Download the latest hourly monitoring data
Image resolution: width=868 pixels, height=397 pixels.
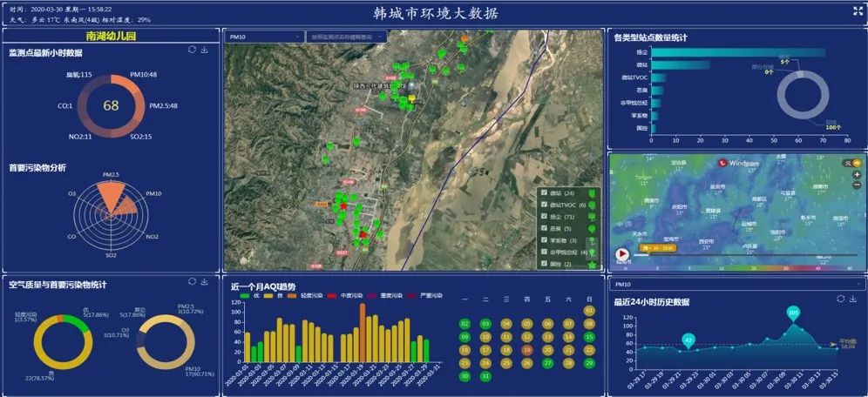tap(205, 50)
